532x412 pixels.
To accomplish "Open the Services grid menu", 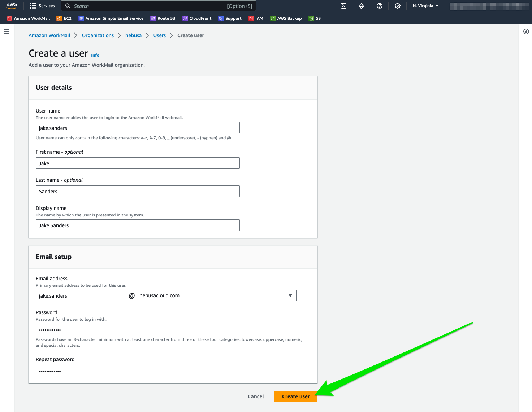I will click(42, 6).
